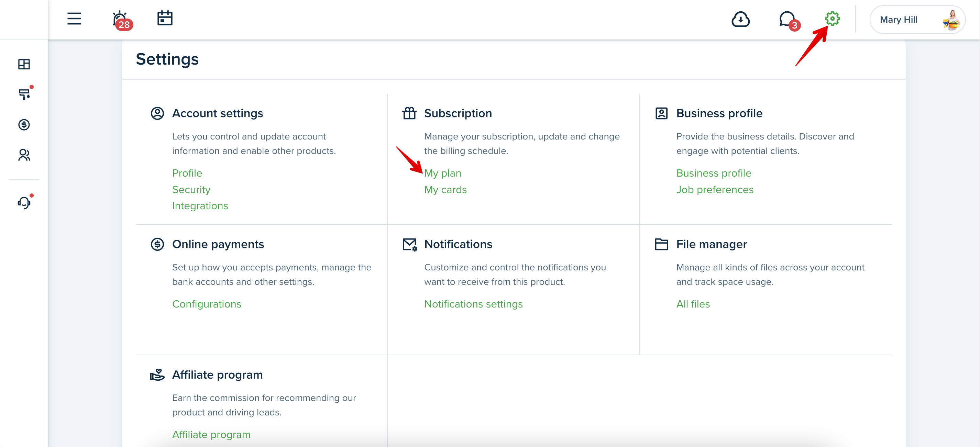Image resolution: width=980 pixels, height=447 pixels.
Task: Click the Business profile section heading
Action: point(719,113)
